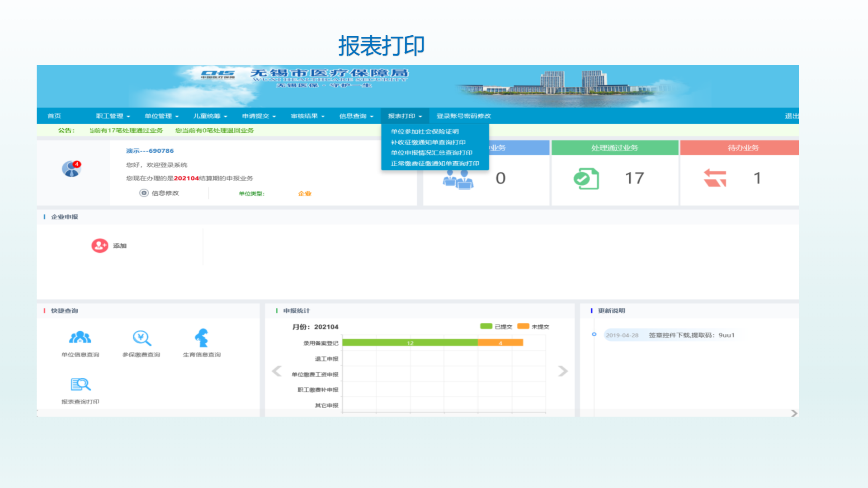868x488 pixels.
Task: Click the 信息修改 gear icon
Action: 144,193
